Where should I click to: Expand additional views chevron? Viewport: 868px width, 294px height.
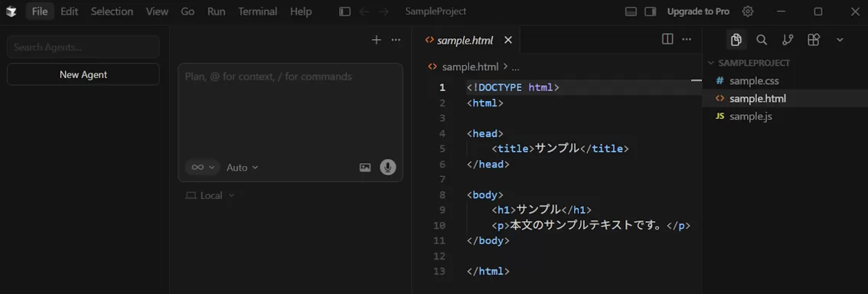(840, 40)
